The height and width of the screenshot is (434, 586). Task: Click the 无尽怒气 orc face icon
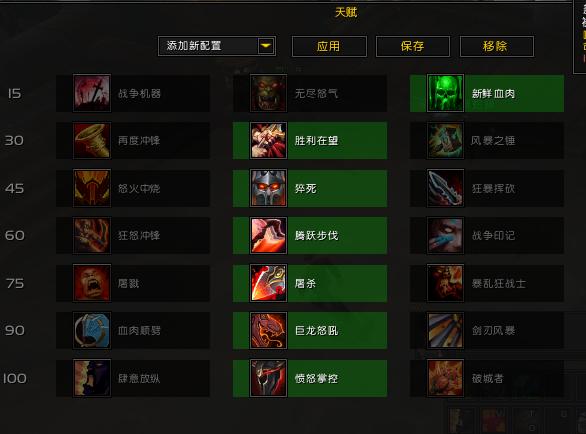coord(268,93)
